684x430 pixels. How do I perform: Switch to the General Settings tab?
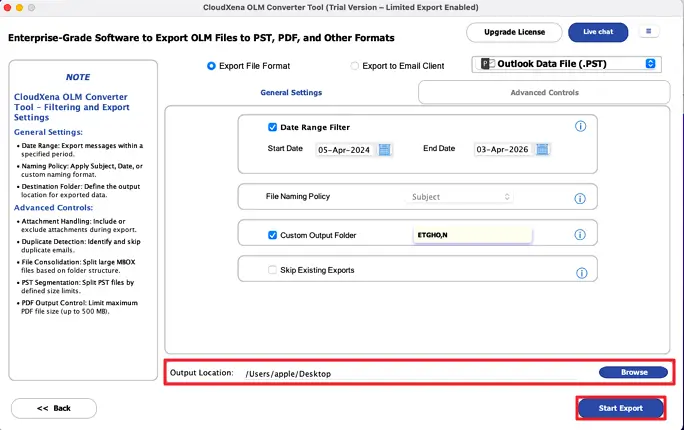coord(291,92)
